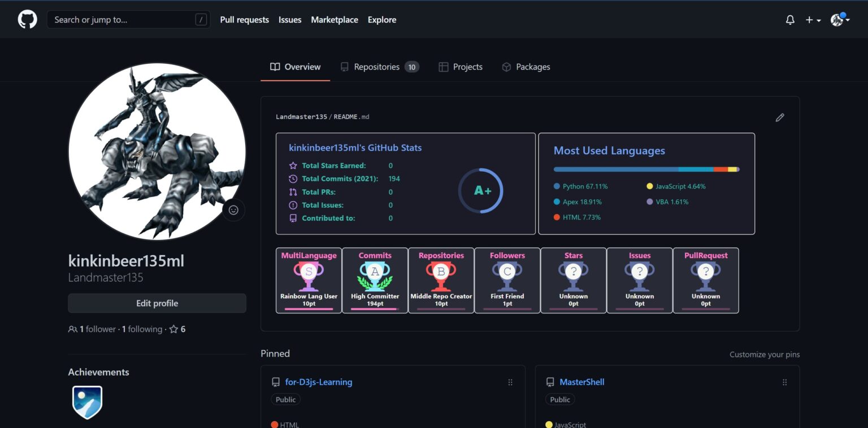Click the First Friend trophy
This screenshot has width=868, height=428.
(507, 279)
